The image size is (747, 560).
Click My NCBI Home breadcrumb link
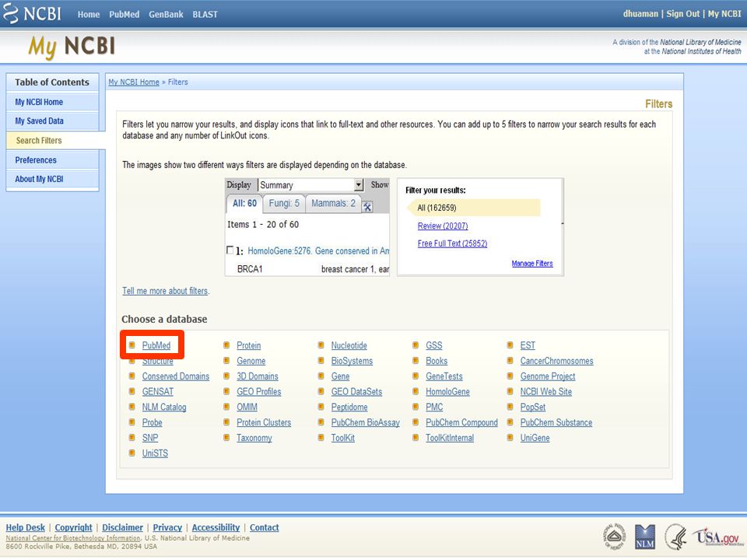[134, 82]
